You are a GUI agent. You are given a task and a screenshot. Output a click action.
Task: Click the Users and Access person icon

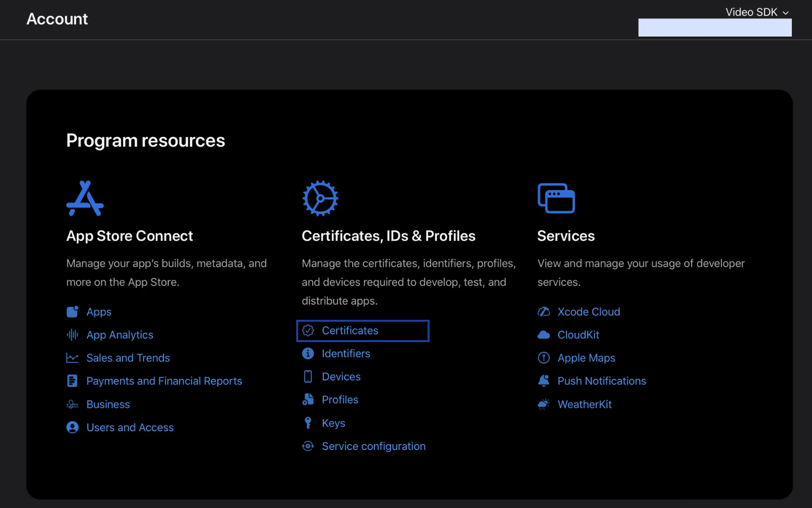point(72,427)
